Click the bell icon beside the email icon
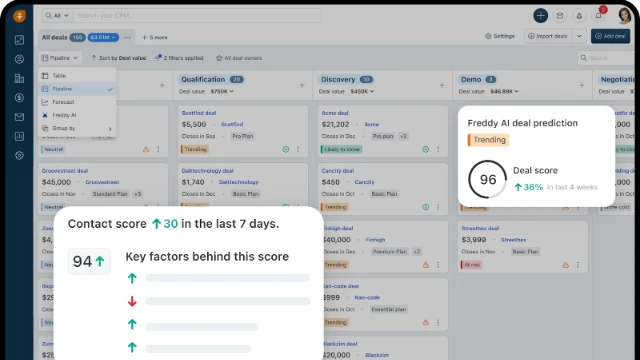Viewport: 640px width, 360px height. point(579,16)
